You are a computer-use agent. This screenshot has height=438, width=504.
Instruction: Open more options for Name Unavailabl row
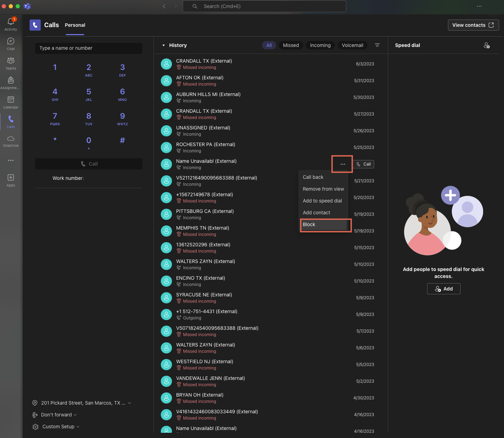343,164
